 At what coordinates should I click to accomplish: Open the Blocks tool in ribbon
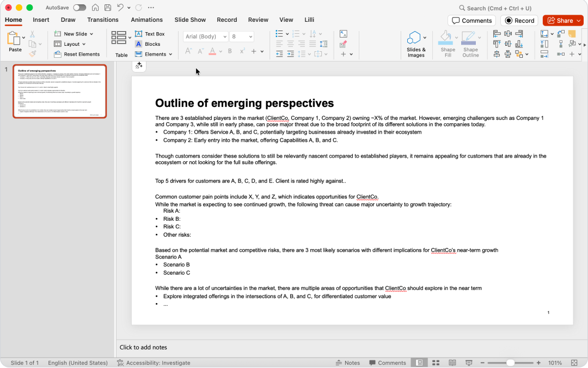pyautogui.click(x=148, y=44)
